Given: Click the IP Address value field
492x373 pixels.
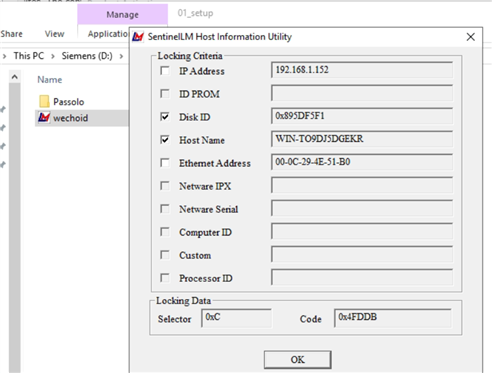Looking at the screenshot, I should pos(362,70).
